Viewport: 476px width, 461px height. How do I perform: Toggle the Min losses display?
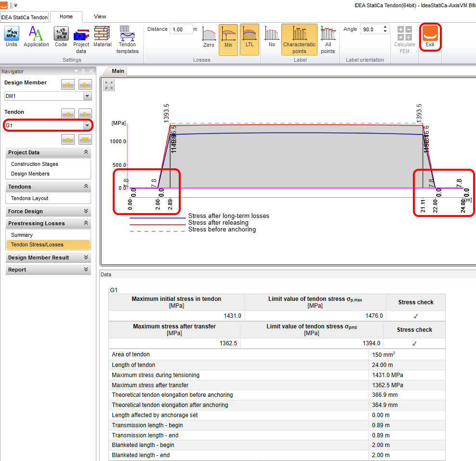pos(228,39)
